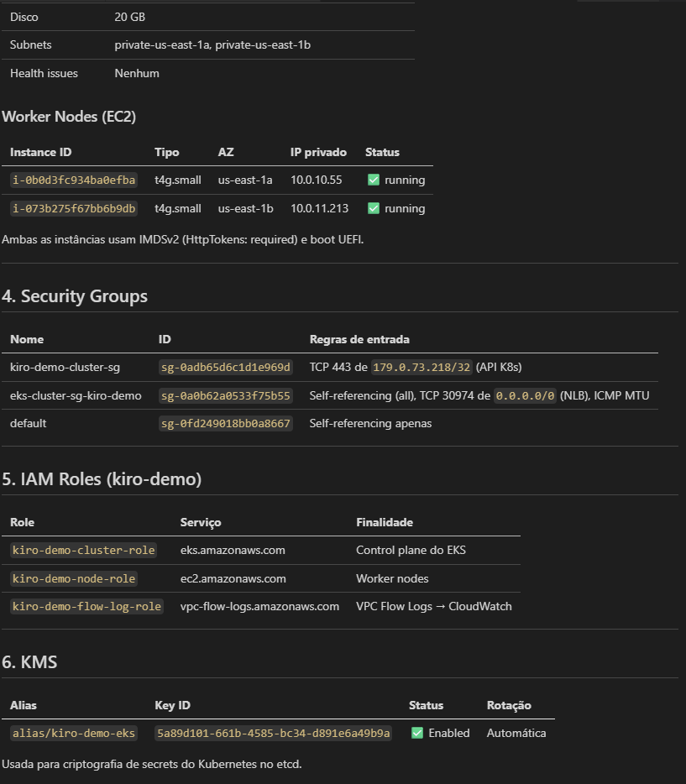Screen dimensions: 686x784
Task: Click the "Worker Nodes (EC2)" heading
Action: click(69, 117)
